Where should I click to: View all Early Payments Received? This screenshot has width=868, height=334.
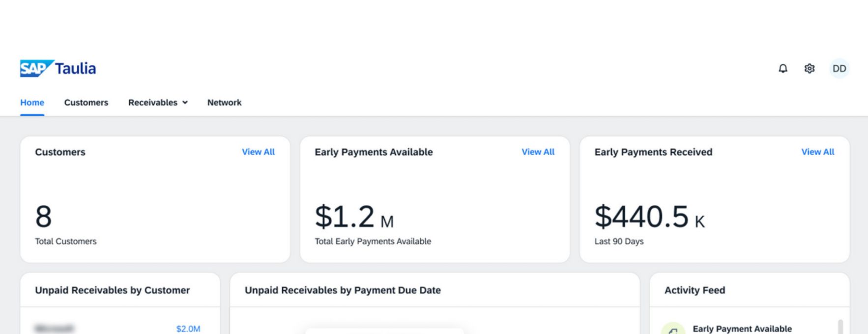[818, 152]
